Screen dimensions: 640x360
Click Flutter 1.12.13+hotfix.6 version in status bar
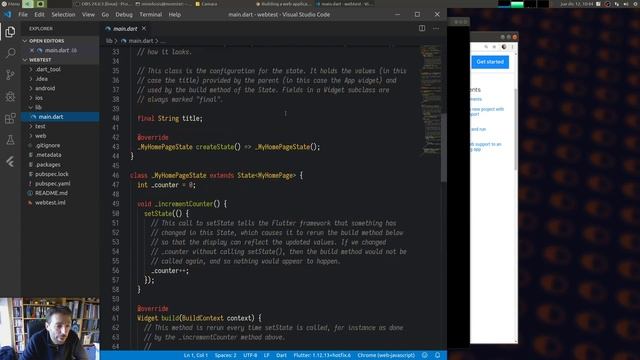322,355
